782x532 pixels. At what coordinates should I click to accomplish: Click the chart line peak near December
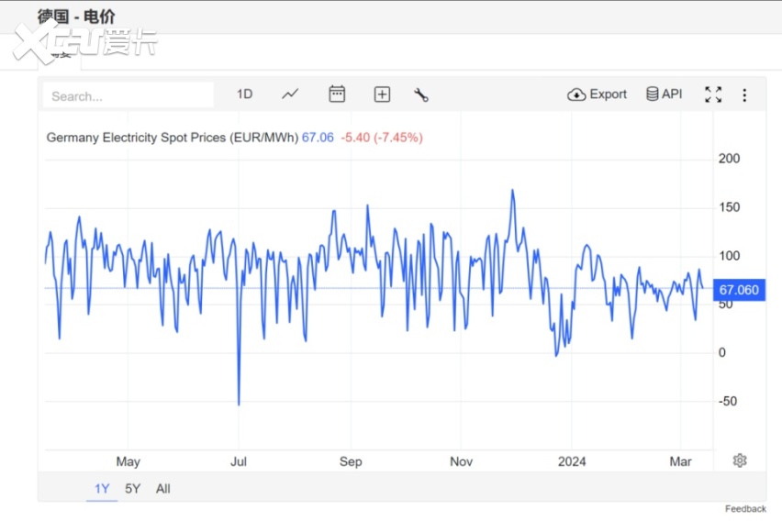(512, 191)
